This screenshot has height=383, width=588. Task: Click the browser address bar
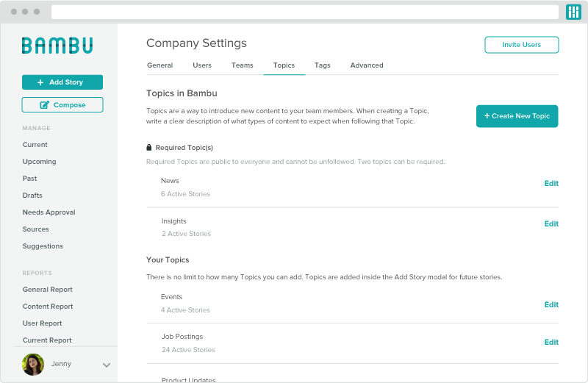click(x=305, y=12)
